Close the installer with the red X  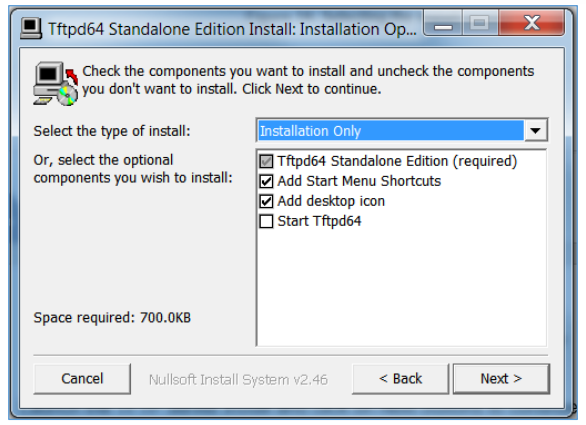(531, 23)
